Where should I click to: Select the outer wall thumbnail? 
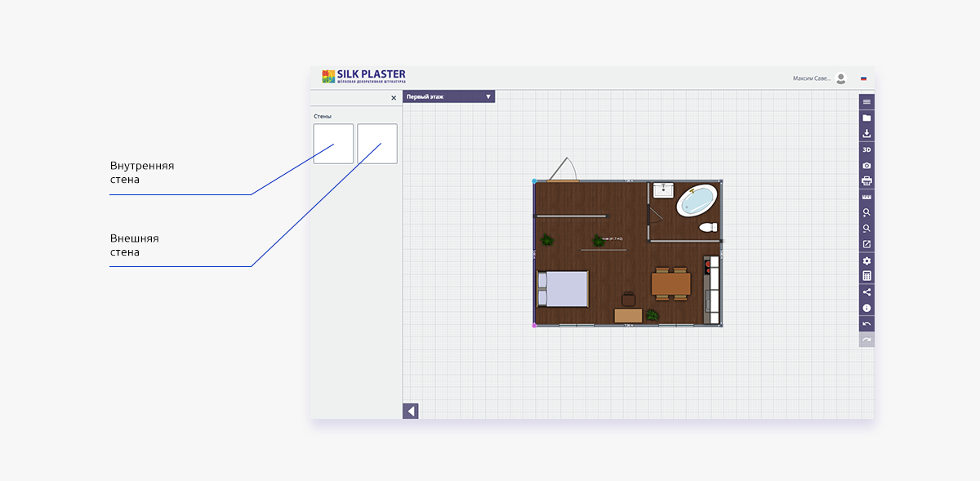[377, 144]
